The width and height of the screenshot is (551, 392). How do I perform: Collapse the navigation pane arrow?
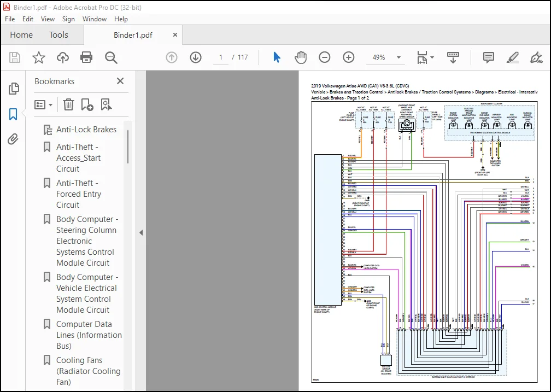pyautogui.click(x=141, y=232)
